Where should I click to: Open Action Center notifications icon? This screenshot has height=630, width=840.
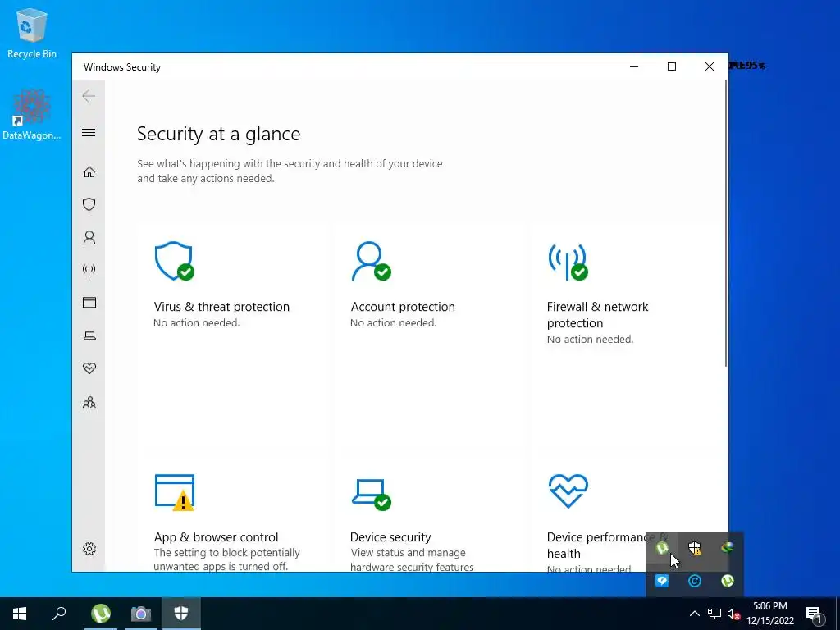tap(813, 614)
